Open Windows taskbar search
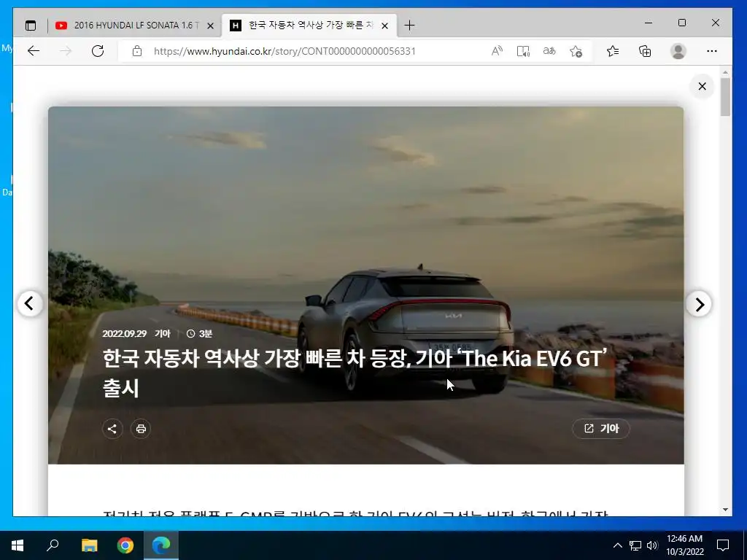The width and height of the screenshot is (747, 560). pos(53,545)
